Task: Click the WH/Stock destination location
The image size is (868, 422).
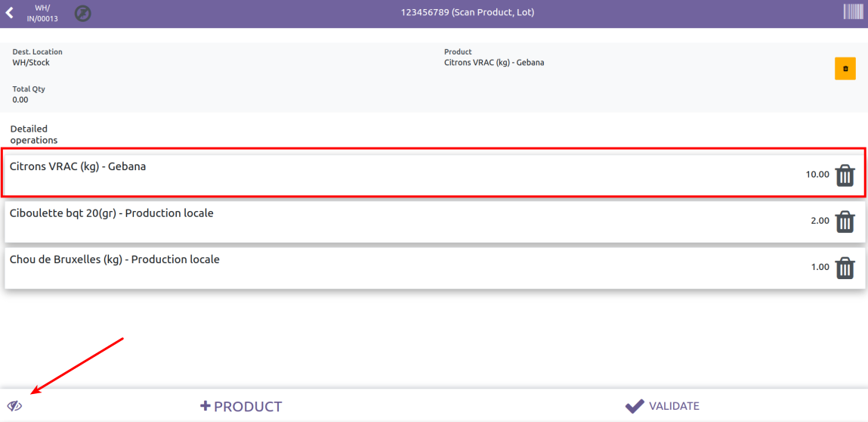Action: tap(31, 63)
